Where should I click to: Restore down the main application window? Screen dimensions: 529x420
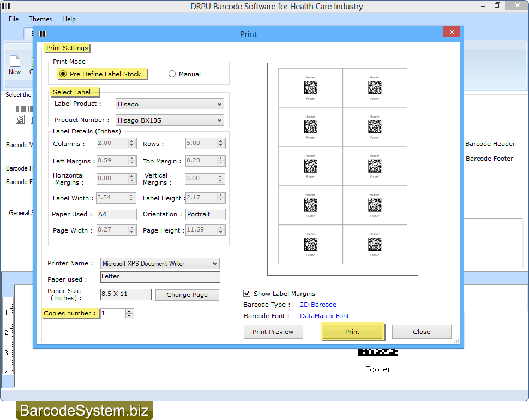(x=497, y=5)
